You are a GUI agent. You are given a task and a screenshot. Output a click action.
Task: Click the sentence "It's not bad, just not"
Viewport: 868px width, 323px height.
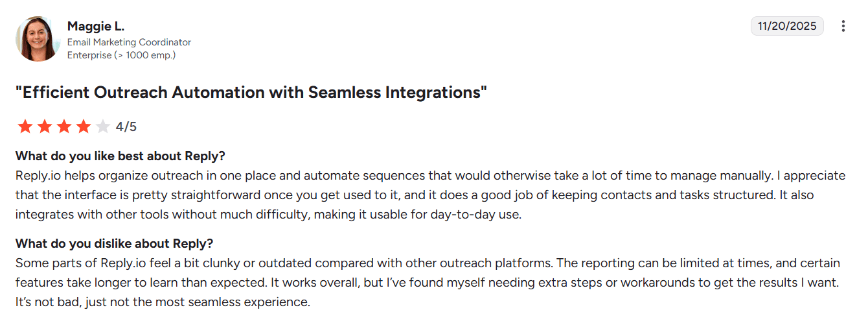163,302
